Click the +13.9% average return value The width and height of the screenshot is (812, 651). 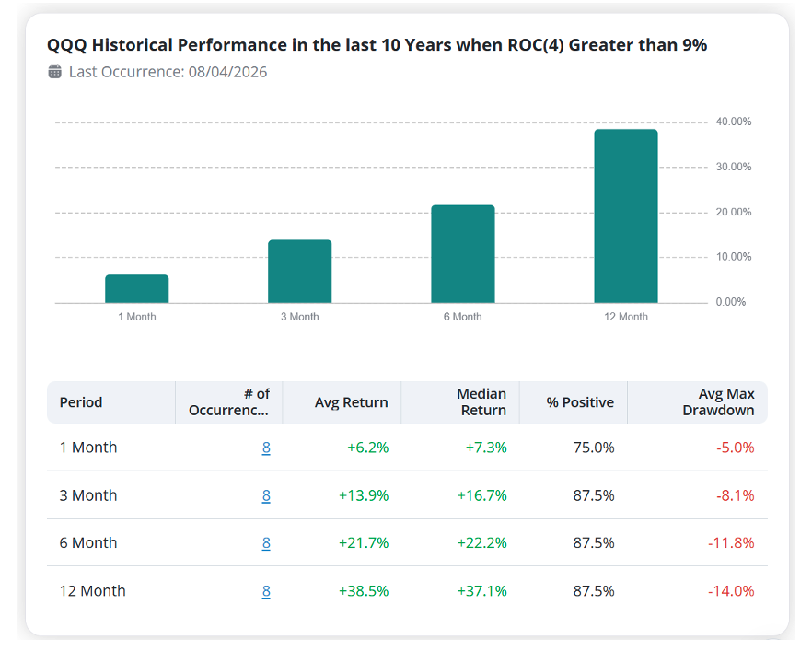364,495
